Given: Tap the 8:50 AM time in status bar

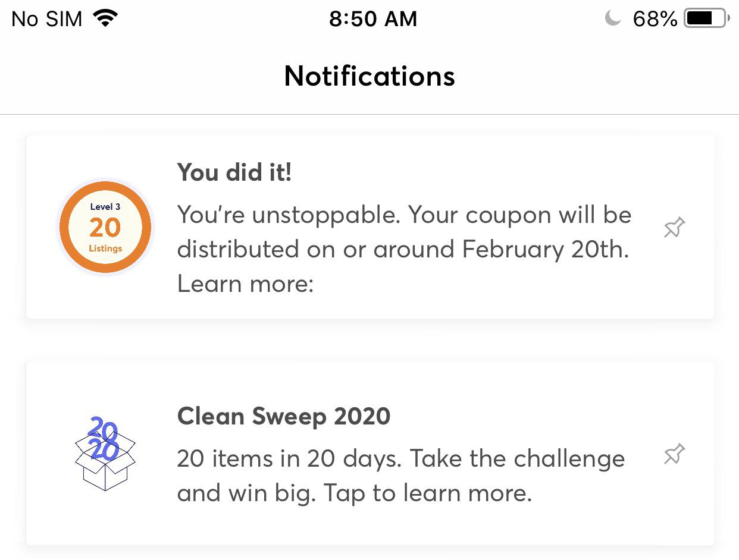Looking at the screenshot, I should pos(374,18).
